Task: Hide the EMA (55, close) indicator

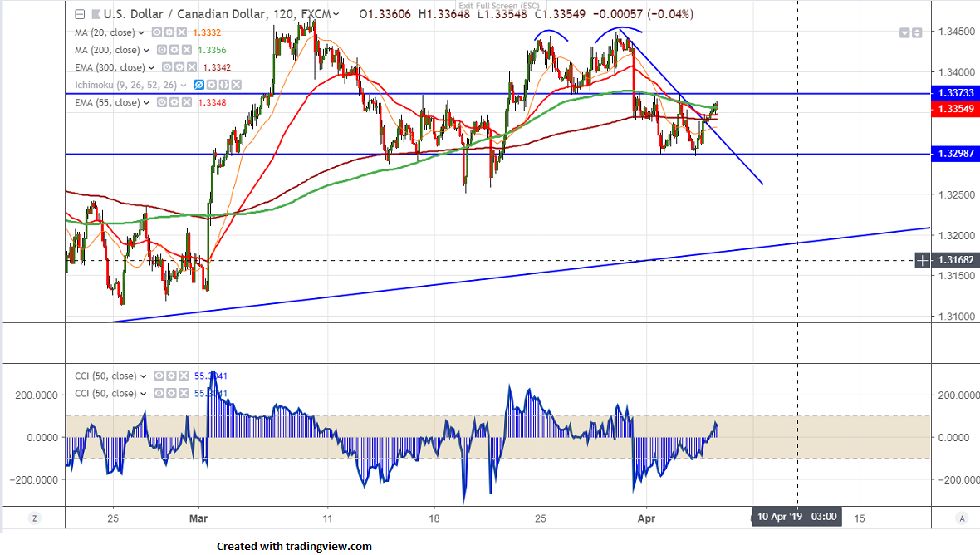Action: pos(162,102)
